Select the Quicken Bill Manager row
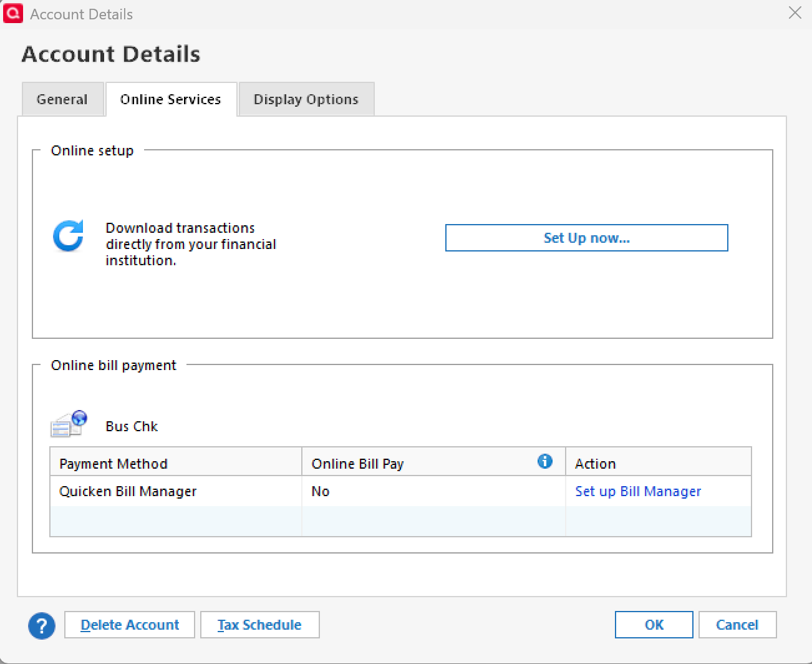 [x=128, y=491]
